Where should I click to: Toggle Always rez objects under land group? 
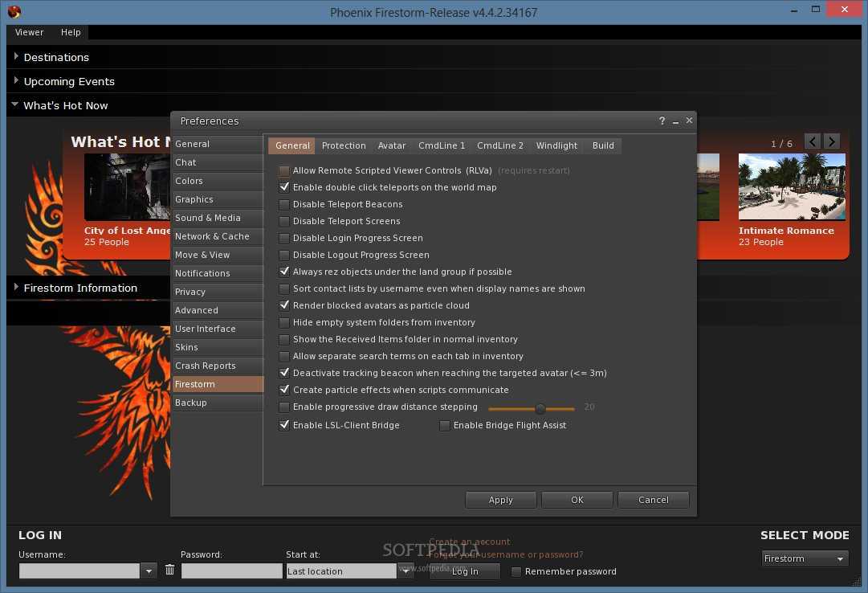click(x=284, y=272)
